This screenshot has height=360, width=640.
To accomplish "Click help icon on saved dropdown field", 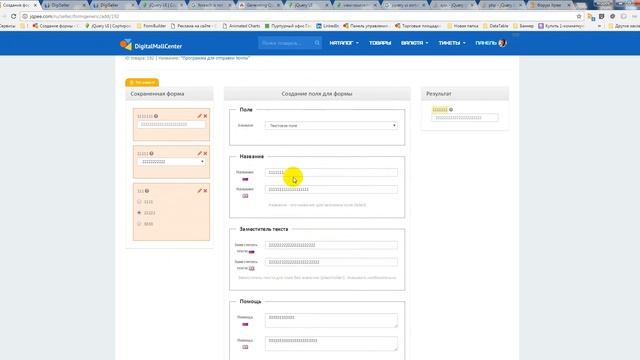I will [x=151, y=153].
